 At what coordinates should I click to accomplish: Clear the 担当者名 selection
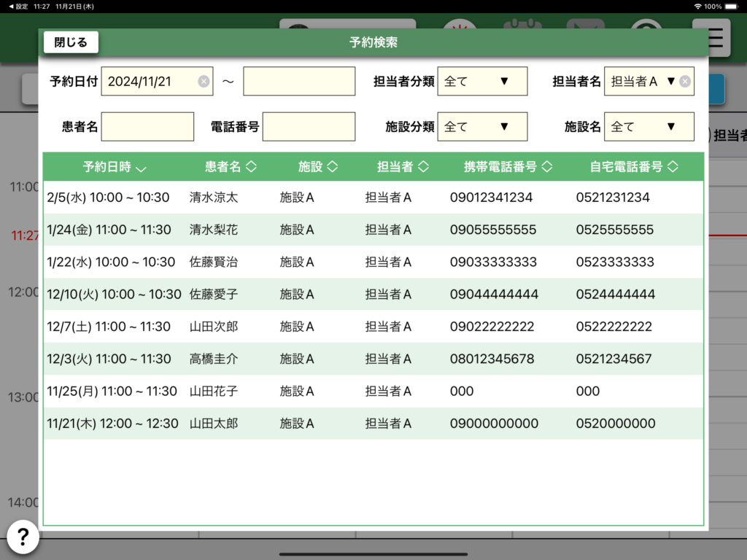684,82
